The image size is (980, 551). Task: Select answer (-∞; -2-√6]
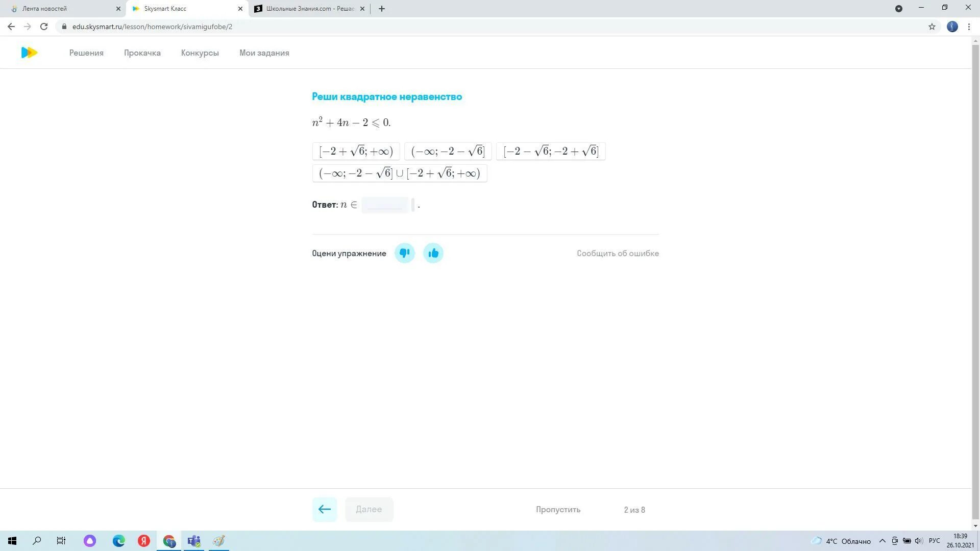(x=448, y=151)
